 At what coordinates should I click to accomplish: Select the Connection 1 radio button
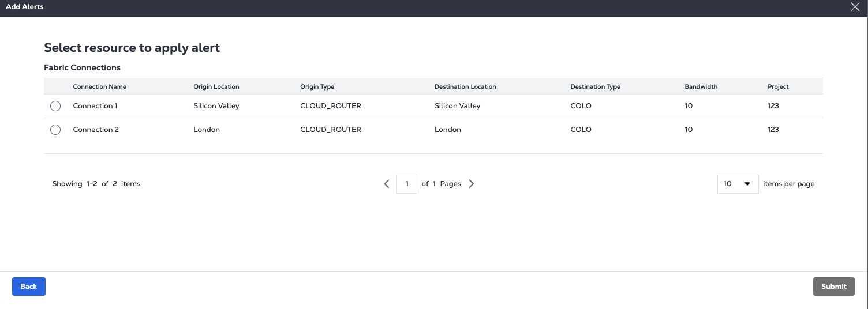click(x=55, y=106)
